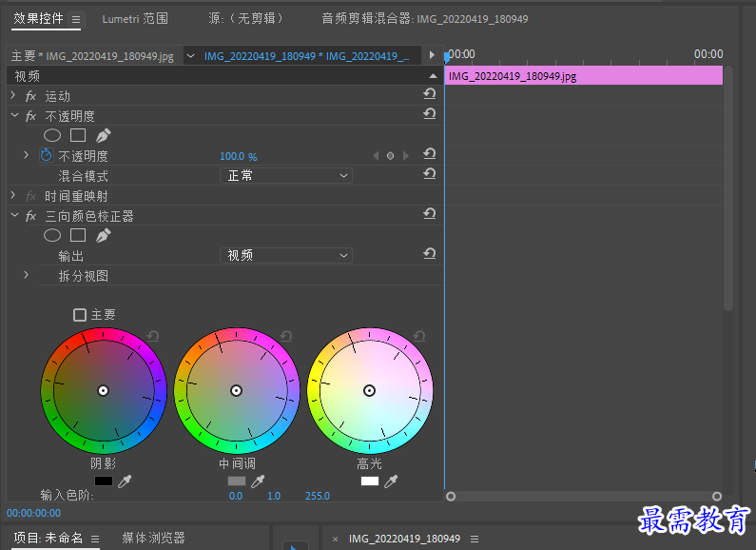Switch to the 项目: 未命名 tab
The width and height of the screenshot is (756, 550).
pos(48,538)
